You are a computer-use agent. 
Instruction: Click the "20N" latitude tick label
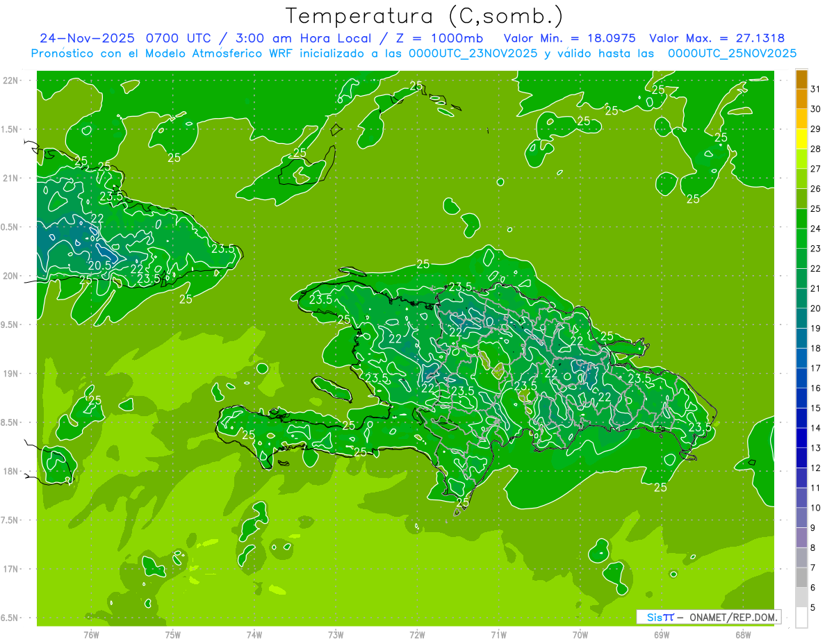pyautogui.click(x=10, y=276)
